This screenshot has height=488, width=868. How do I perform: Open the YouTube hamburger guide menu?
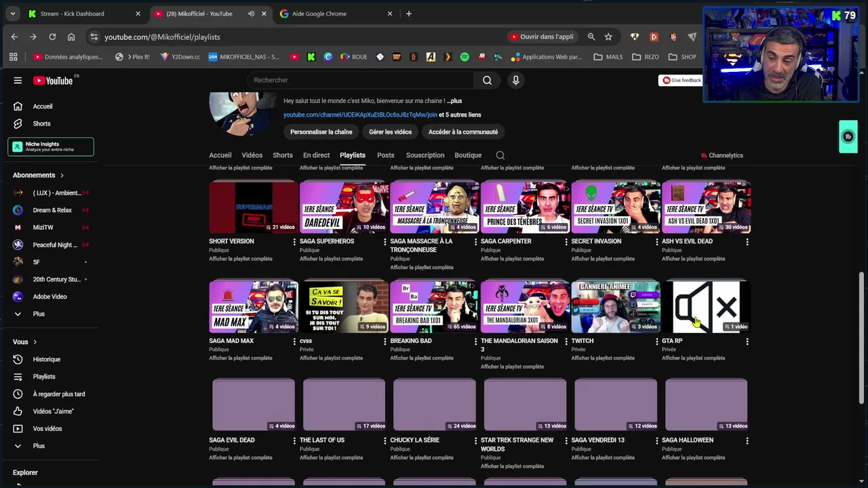pos(18,81)
